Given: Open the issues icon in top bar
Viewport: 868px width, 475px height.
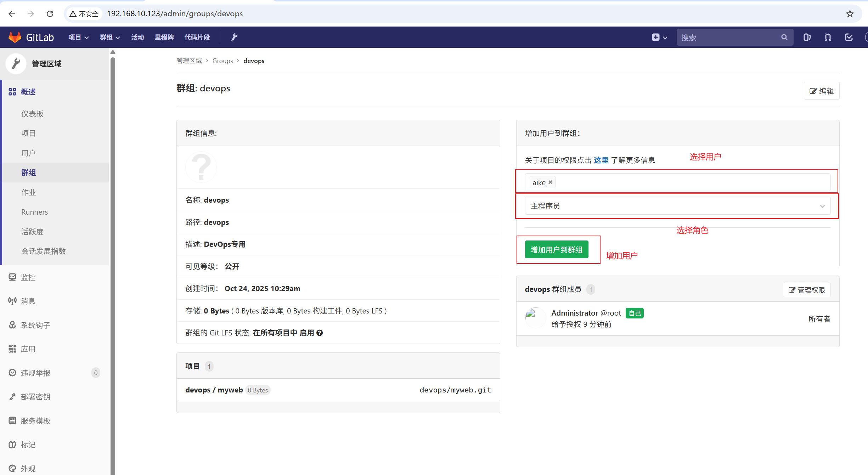Looking at the screenshot, I should (x=807, y=37).
